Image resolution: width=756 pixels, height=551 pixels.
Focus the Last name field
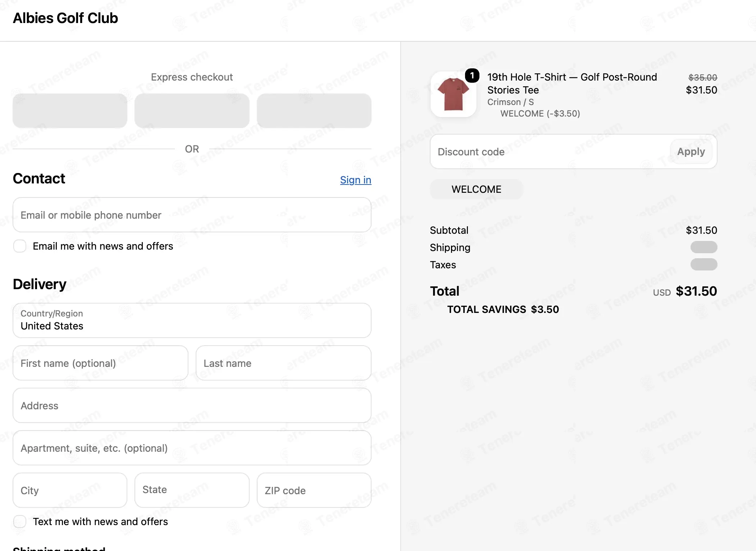coord(283,363)
